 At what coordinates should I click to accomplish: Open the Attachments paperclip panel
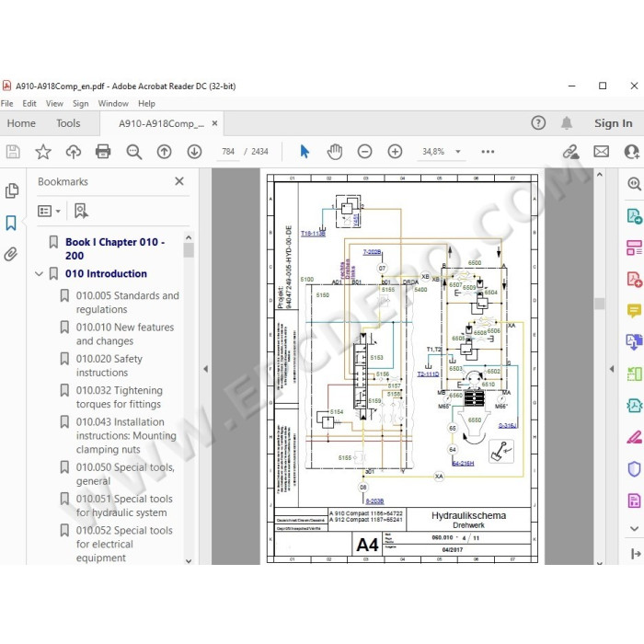click(11, 255)
